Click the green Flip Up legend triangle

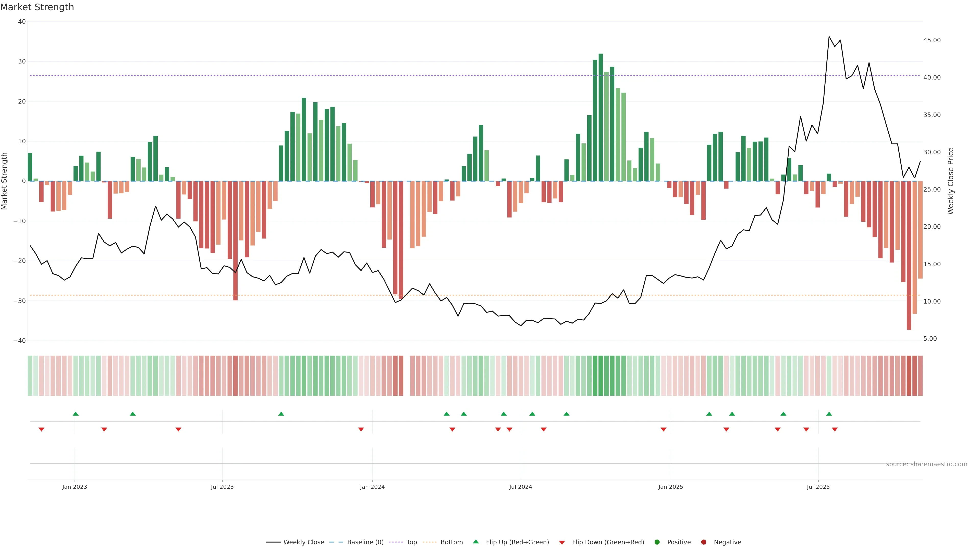475,542
